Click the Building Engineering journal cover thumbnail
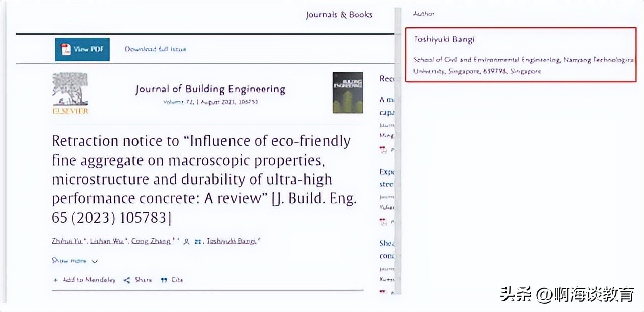The height and width of the screenshot is (312, 644). [x=348, y=92]
